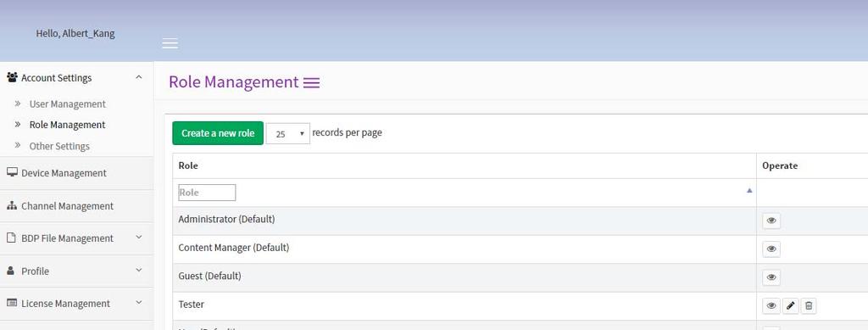
Task: Open Role Management submenu item
Action: (68, 125)
